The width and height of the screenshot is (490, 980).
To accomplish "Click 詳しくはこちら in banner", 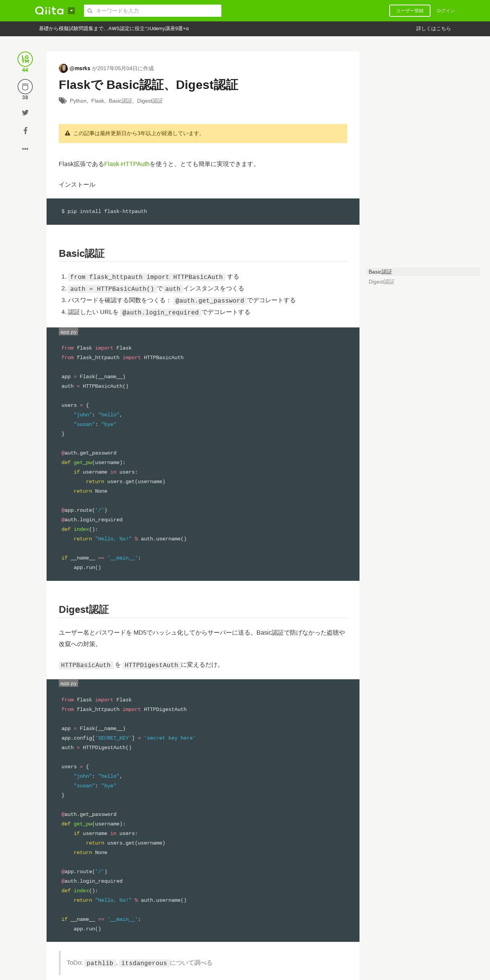I will click(x=434, y=29).
